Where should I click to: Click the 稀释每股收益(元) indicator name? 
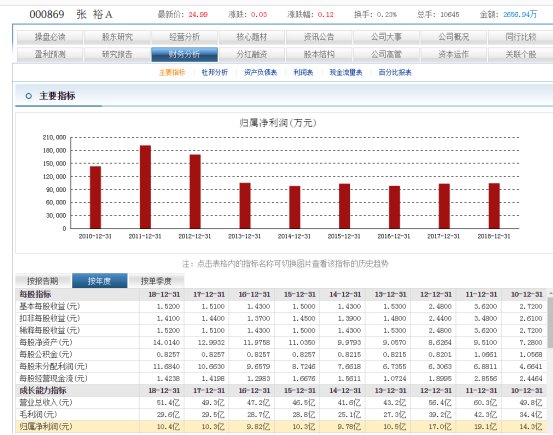[x=50, y=330]
